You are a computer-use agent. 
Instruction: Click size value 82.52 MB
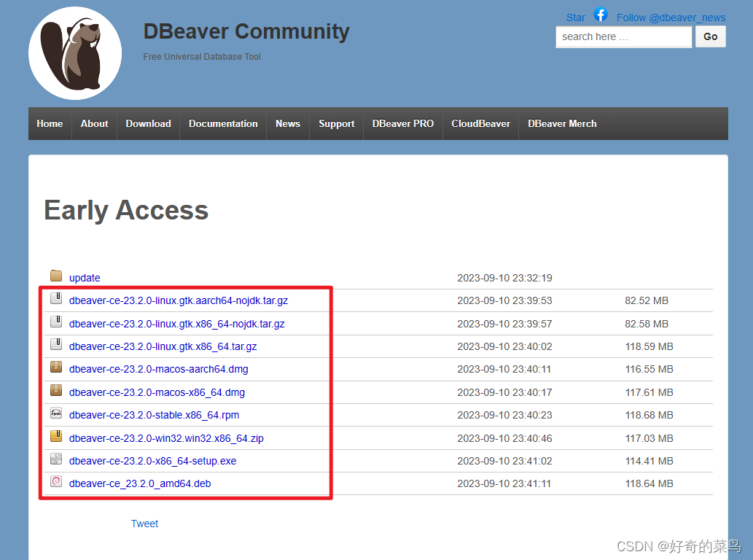(647, 300)
